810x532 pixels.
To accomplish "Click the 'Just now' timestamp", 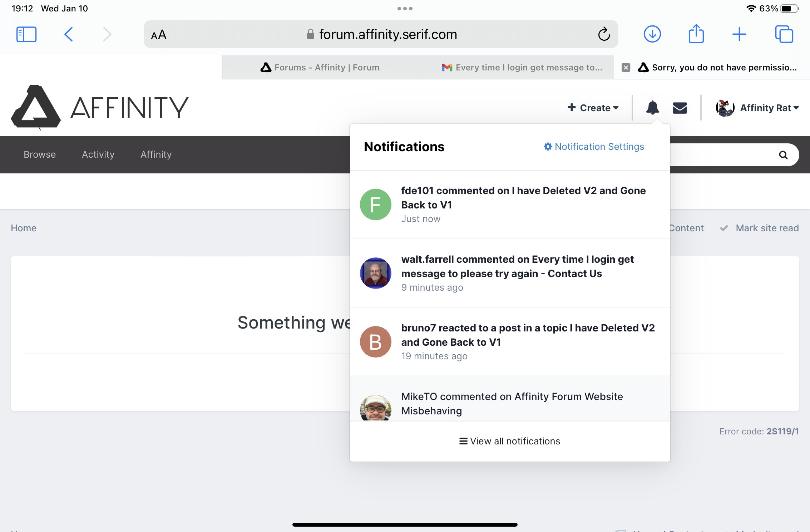I will tap(421, 219).
